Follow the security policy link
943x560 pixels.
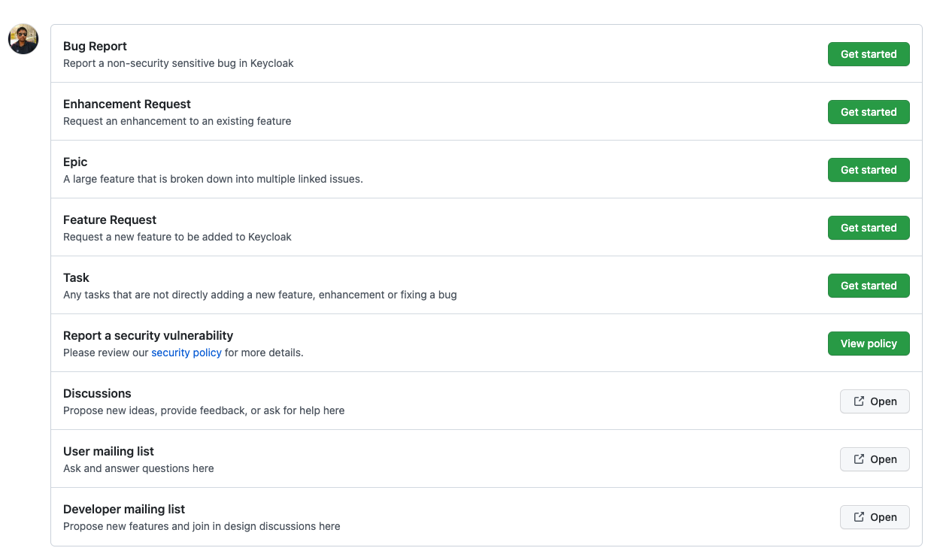click(186, 352)
